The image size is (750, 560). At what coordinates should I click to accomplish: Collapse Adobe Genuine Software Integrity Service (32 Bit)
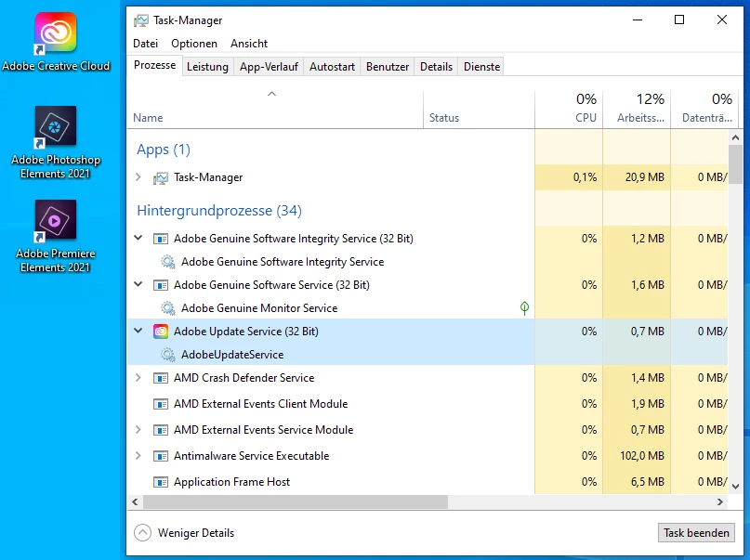pyautogui.click(x=138, y=238)
